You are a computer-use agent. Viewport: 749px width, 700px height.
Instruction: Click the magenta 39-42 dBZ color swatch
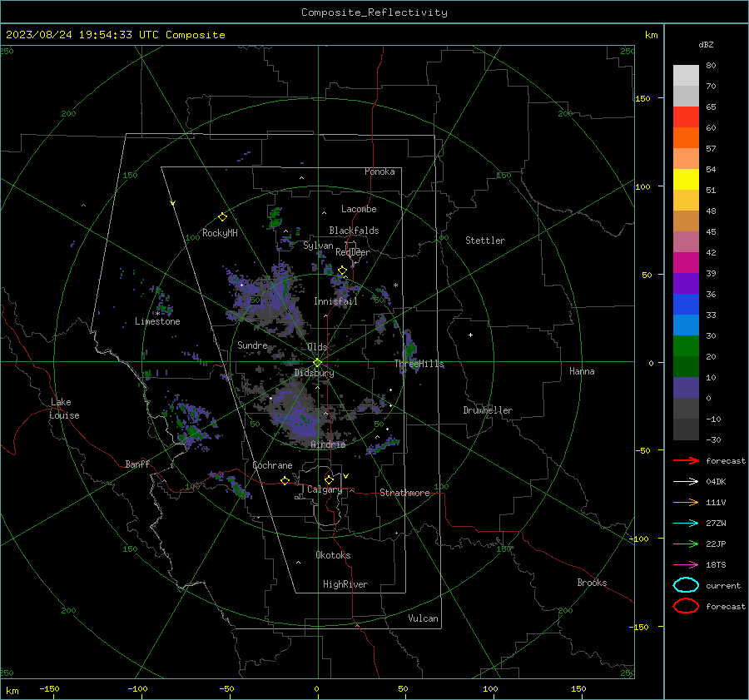point(686,263)
